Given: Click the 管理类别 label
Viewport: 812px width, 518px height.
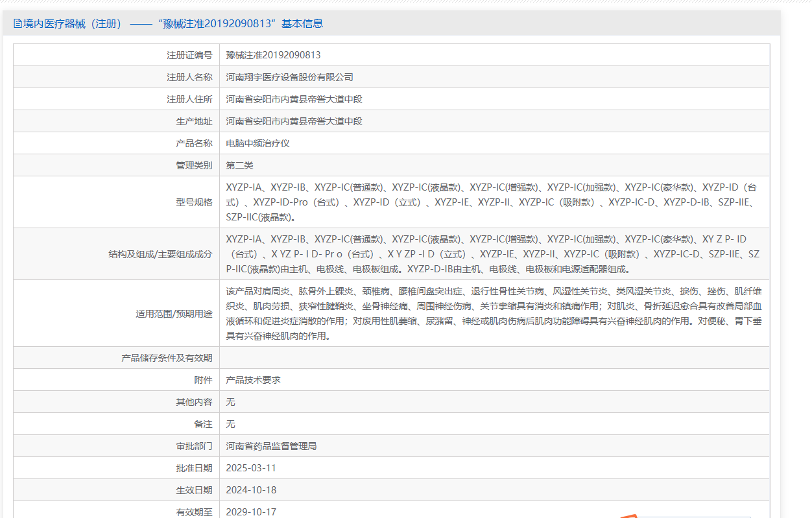Looking at the screenshot, I should [x=194, y=165].
